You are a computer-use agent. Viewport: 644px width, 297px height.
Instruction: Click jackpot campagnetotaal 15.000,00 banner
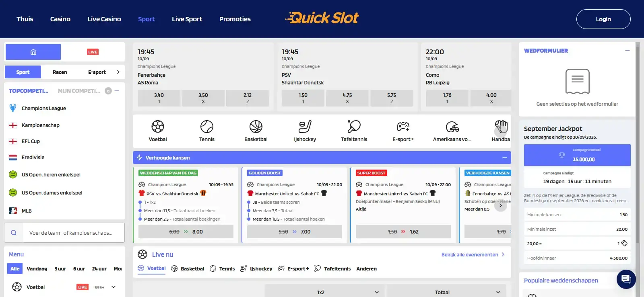[x=577, y=155]
